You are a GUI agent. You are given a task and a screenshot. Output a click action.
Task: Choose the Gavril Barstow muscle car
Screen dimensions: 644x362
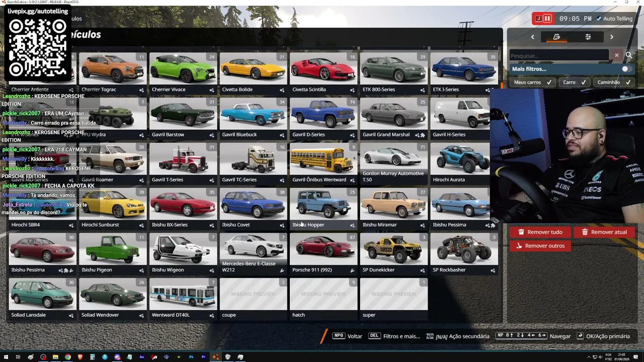[183, 118]
